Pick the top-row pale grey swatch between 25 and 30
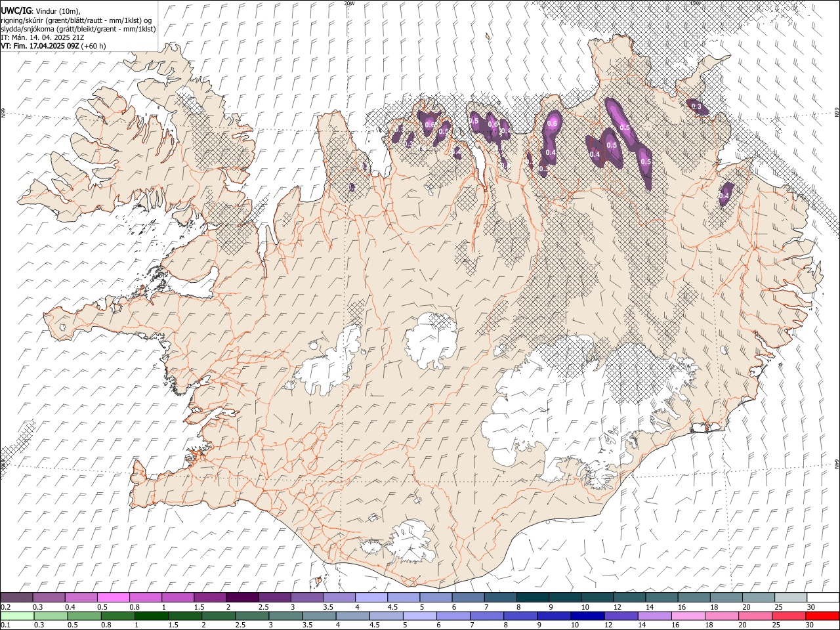The image size is (840, 630). [790, 598]
